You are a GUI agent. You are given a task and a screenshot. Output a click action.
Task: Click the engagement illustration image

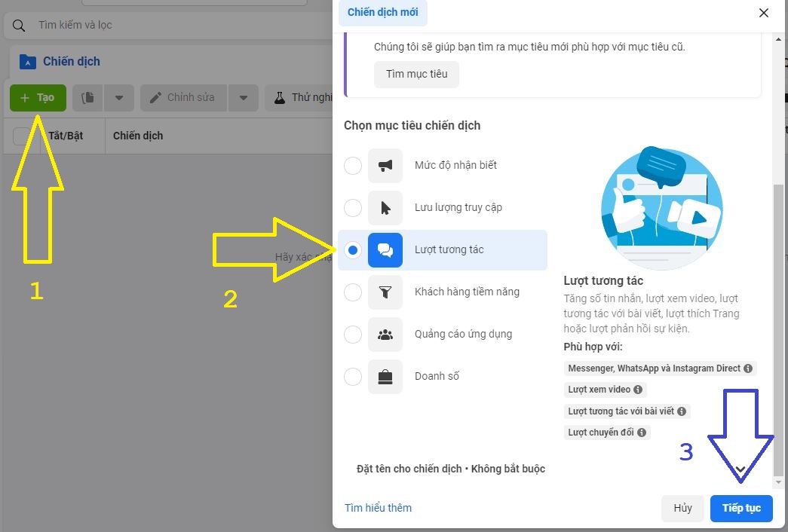661,207
